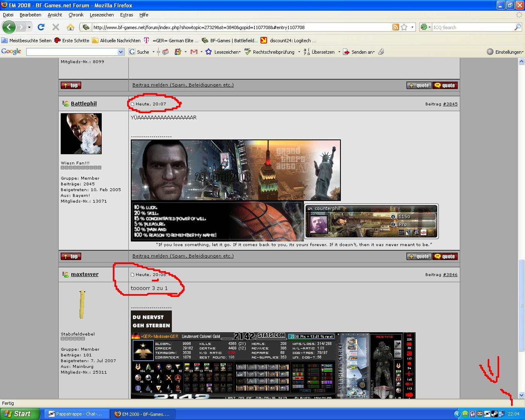The image size is (525, 420).
Task: Open Google toolbar Einstellungen dropdown
Action: tap(505, 52)
